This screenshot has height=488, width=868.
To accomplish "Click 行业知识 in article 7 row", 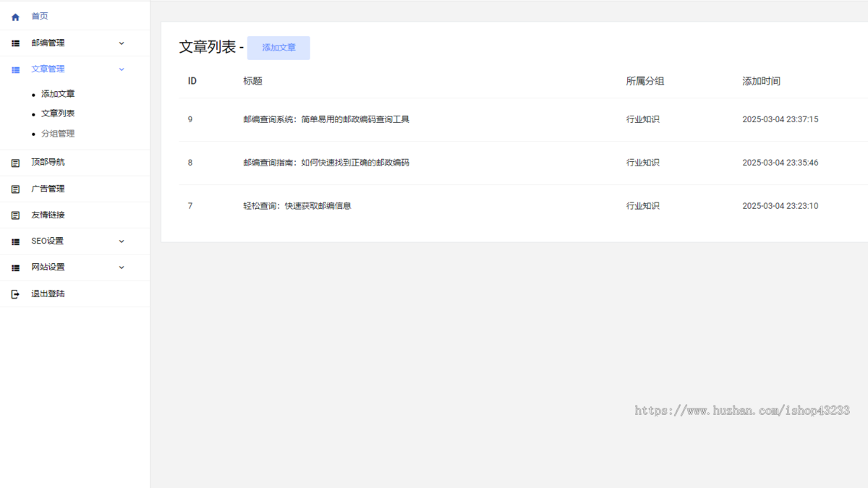I will pos(643,206).
